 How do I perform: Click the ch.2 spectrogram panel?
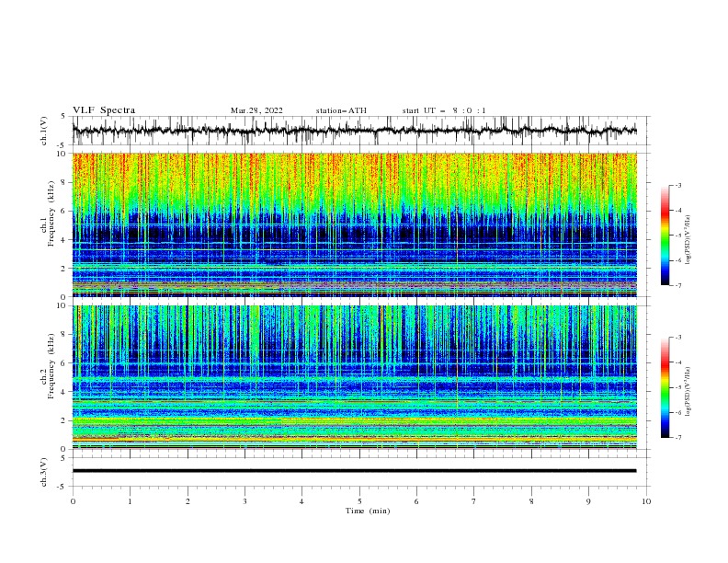[354, 377]
